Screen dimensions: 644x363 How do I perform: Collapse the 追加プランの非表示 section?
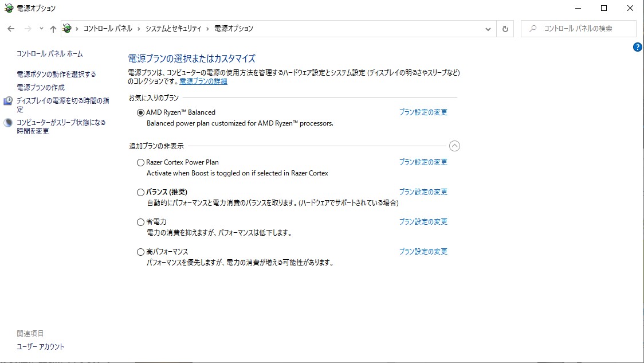tap(455, 146)
